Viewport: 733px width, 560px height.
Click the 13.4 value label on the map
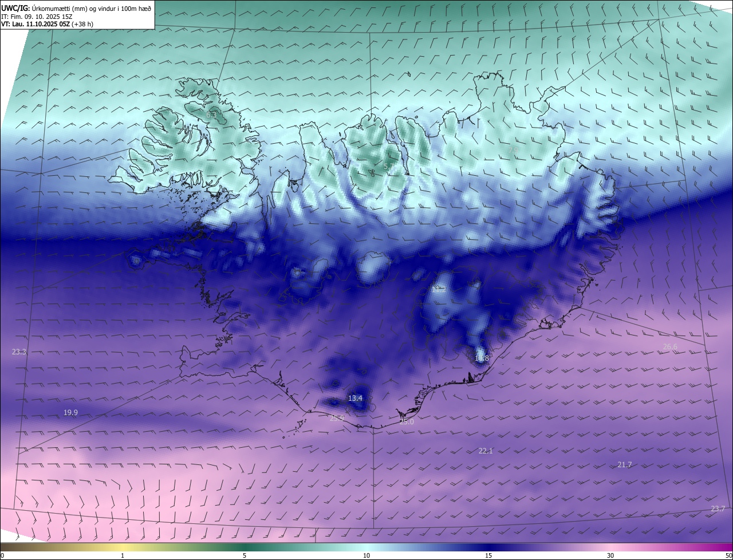355,398
